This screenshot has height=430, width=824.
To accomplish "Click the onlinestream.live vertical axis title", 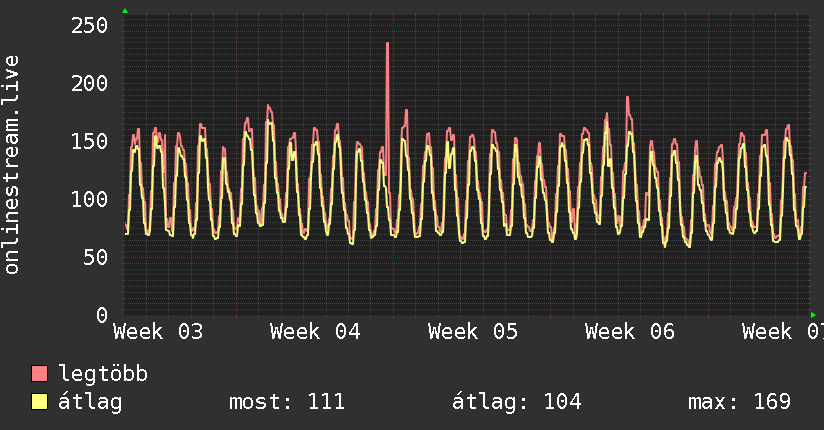I will click(x=12, y=165).
